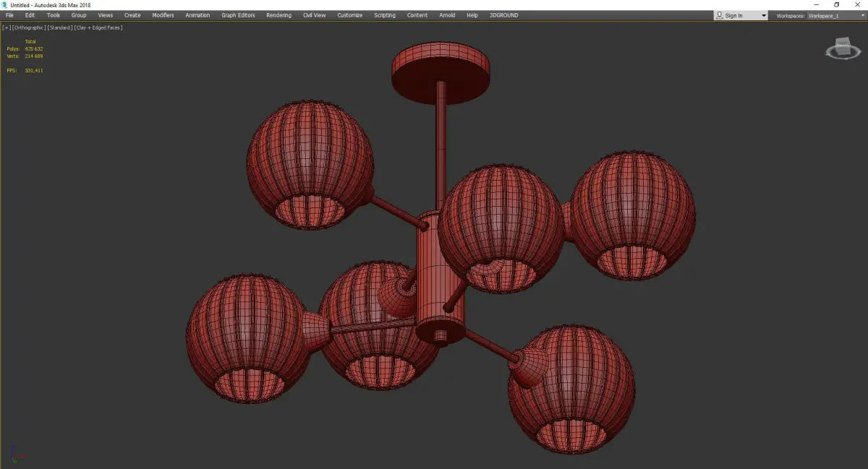Viewport: 868px width, 469px height.
Task: Open the Edit menu
Action: coord(30,15)
